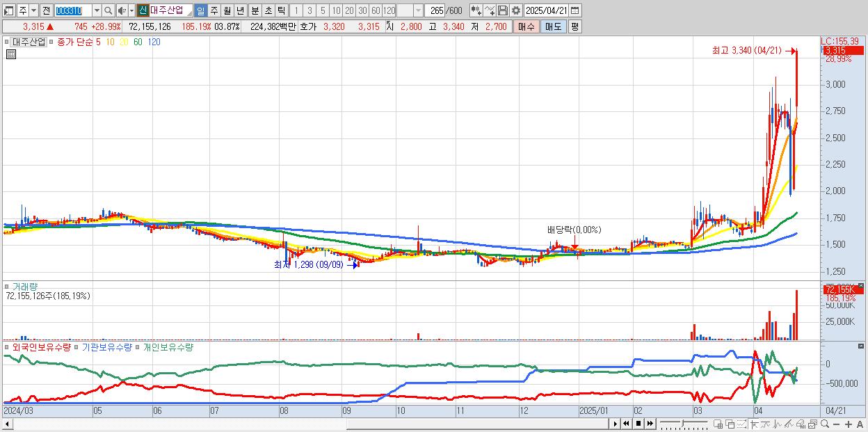This screenshot has width=868, height=432.
Task: Click the chart grid layout icon
Action: [x=718, y=424]
